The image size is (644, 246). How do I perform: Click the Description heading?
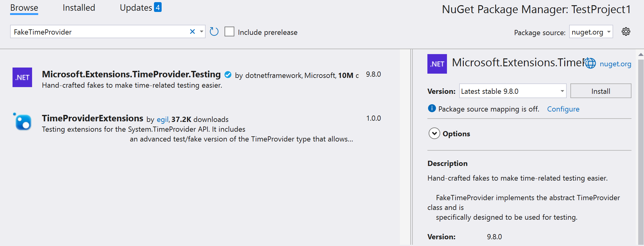click(448, 163)
